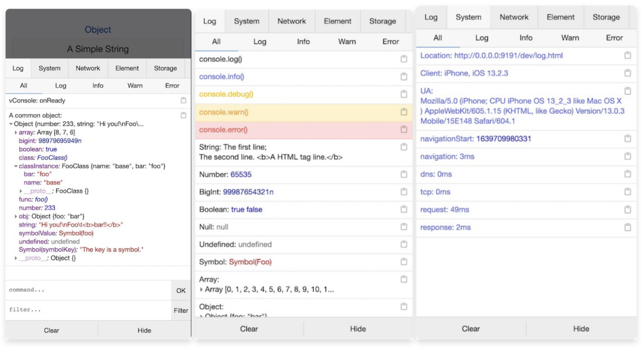This screenshot has width=644, height=348.
Task: Filter left panel logs by Error
Action: pyautogui.click(x=172, y=85)
